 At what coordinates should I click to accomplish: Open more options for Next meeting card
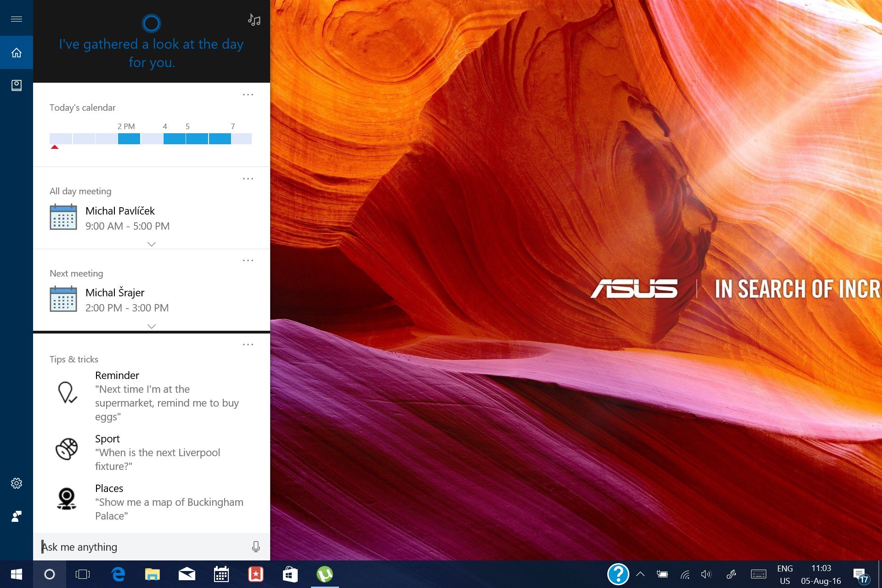pyautogui.click(x=248, y=260)
